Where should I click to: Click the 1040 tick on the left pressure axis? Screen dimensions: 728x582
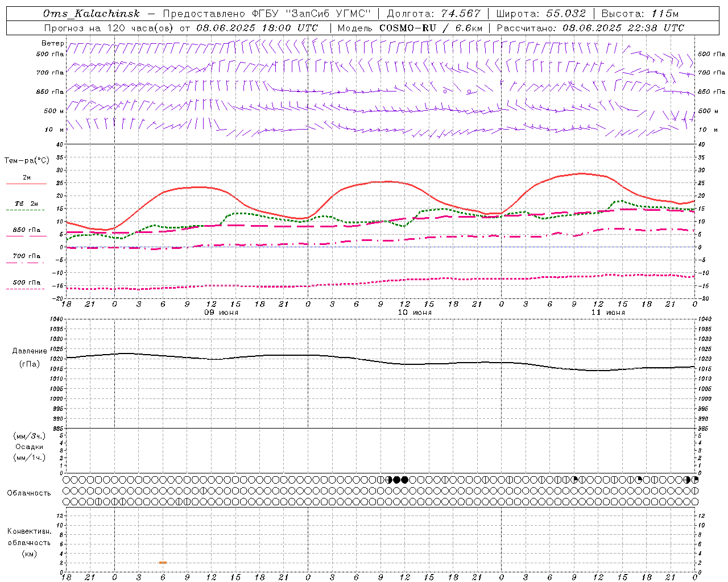[57, 319]
